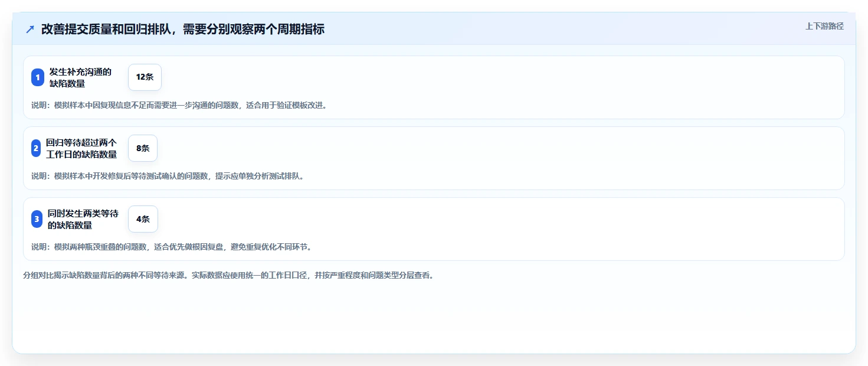
Task: Click the description about 验证模板改进
Action: point(179,106)
